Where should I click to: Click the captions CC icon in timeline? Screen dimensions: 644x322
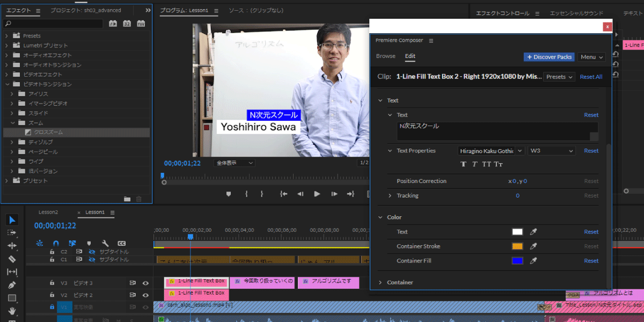(122, 243)
